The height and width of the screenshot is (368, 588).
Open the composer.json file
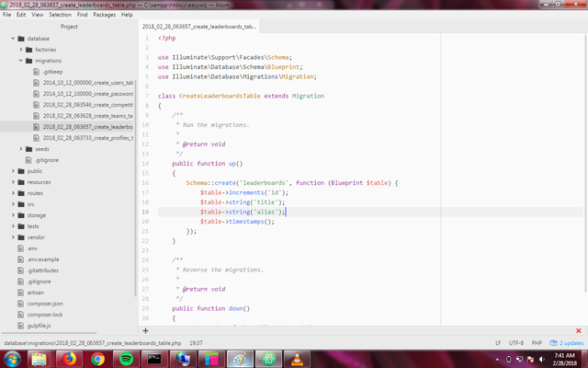45,302
